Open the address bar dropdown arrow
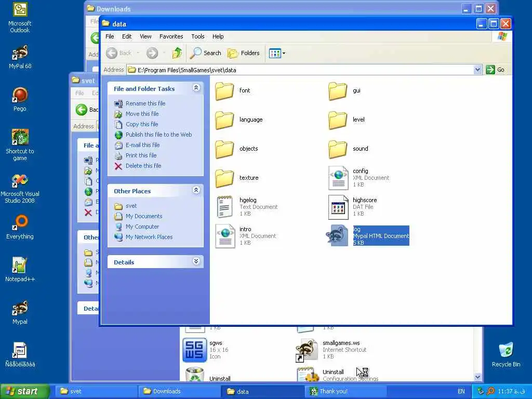The image size is (532, 399). (478, 70)
